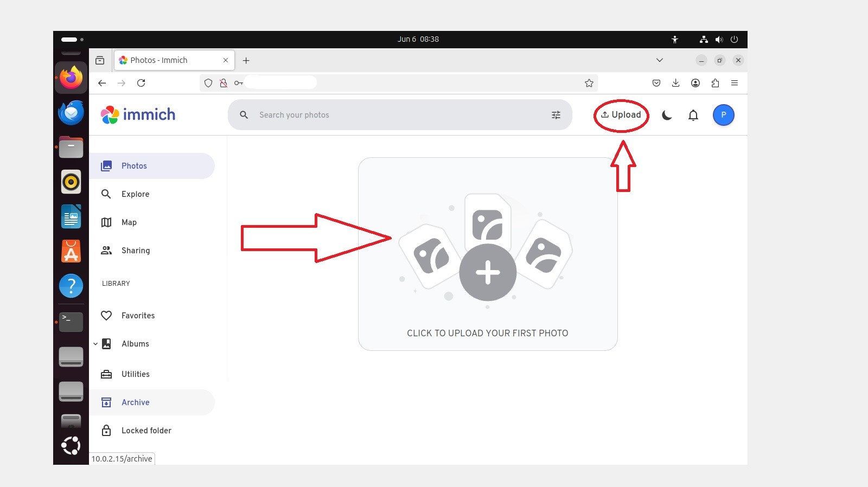Open accessibility menu in top bar
This screenshot has width=868, height=487.
pyautogui.click(x=675, y=40)
